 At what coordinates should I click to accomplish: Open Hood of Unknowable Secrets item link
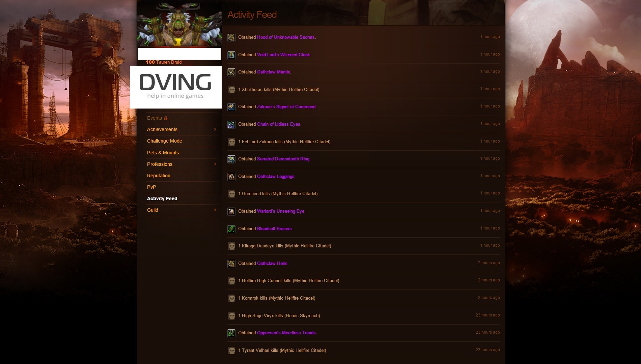(x=286, y=37)
